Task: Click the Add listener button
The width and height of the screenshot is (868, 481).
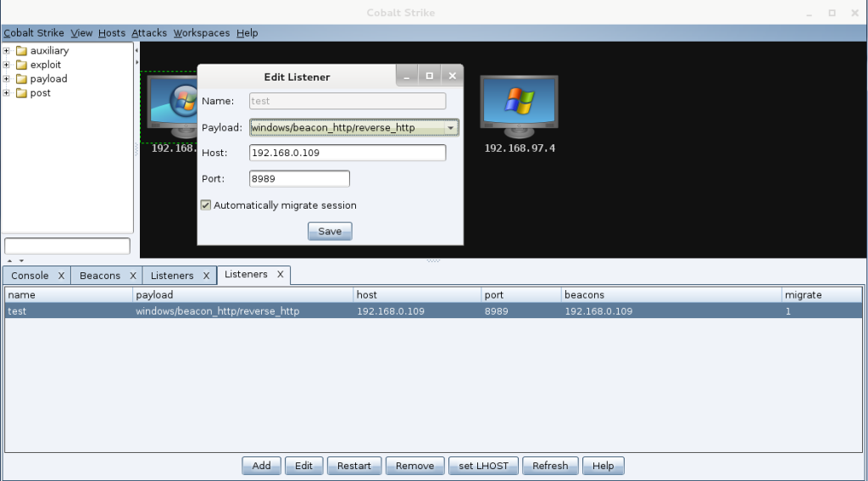Action: coord(261,466)
